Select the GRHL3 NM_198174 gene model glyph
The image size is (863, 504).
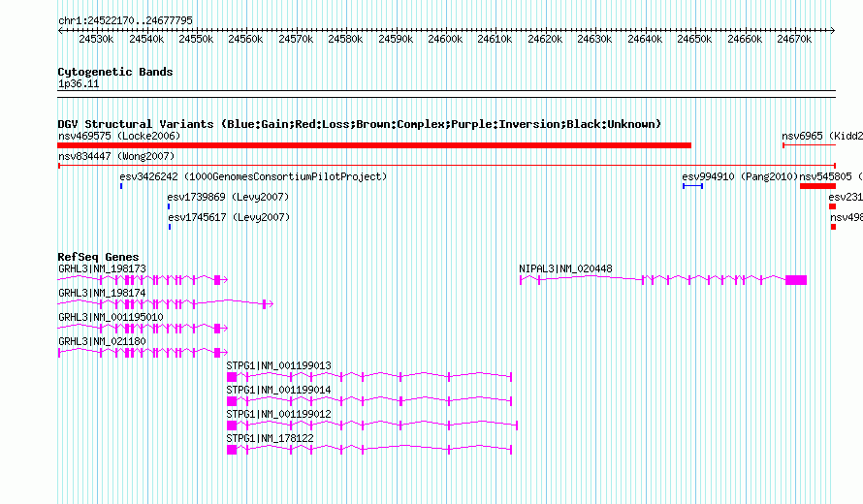166,303
